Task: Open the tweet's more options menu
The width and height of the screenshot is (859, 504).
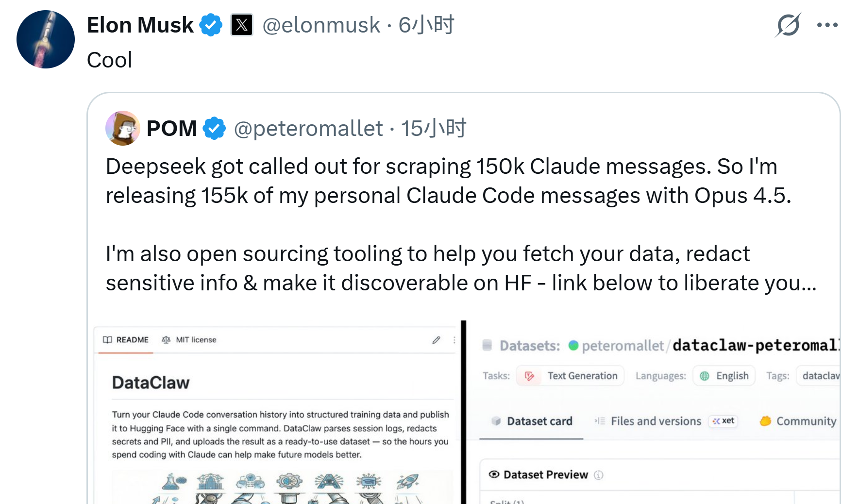Action: point(827,23)
